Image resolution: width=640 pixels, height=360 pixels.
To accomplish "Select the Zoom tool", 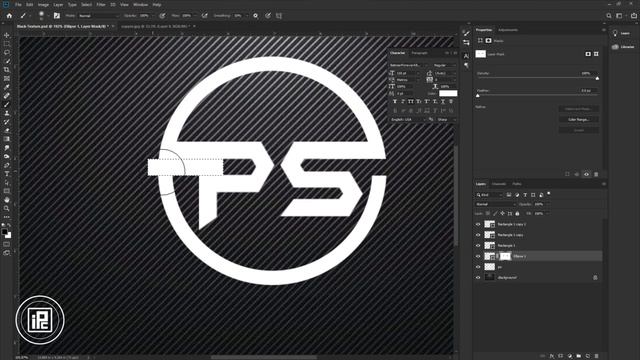I will (7, 208).
